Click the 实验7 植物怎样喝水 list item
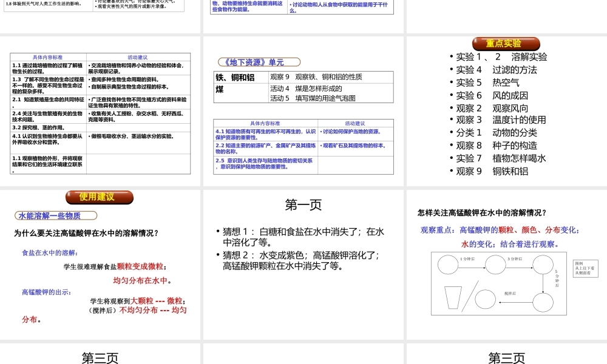This screenshot has width=607, height=364. tap(498, 158)
